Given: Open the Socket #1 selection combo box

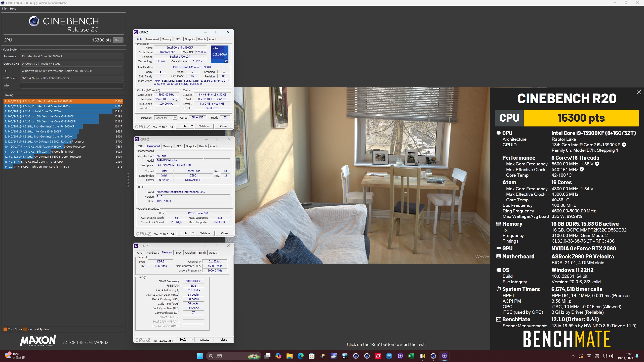Looking at the screenshot, I should click(166, 118).
